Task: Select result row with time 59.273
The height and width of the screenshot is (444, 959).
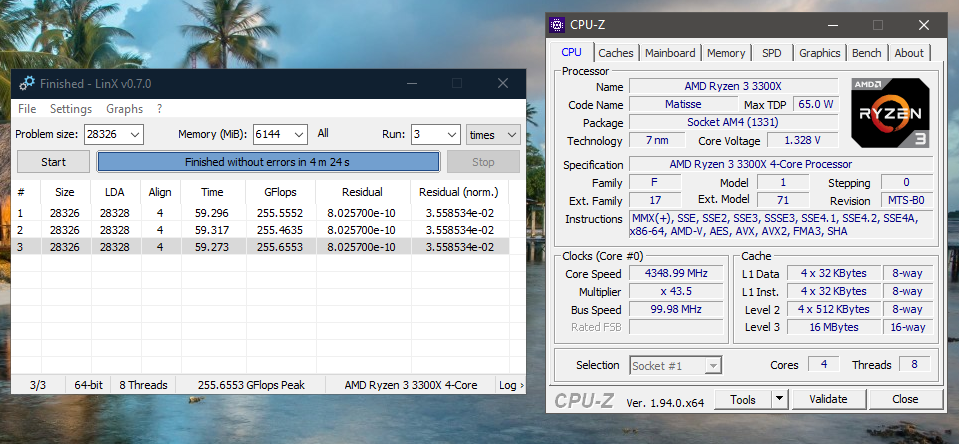Action: [260, 247]
